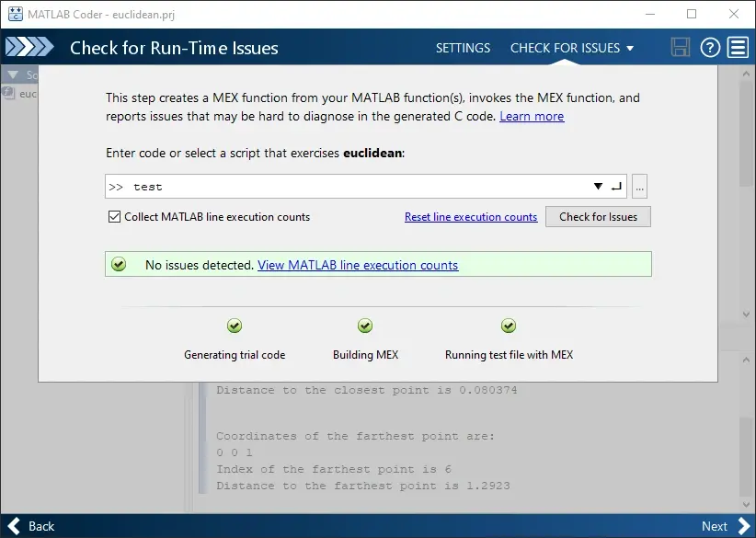Open the help question mark icon
Viewport: 756px width, 538px height.
pyautogui.click(x=710, y=47)
